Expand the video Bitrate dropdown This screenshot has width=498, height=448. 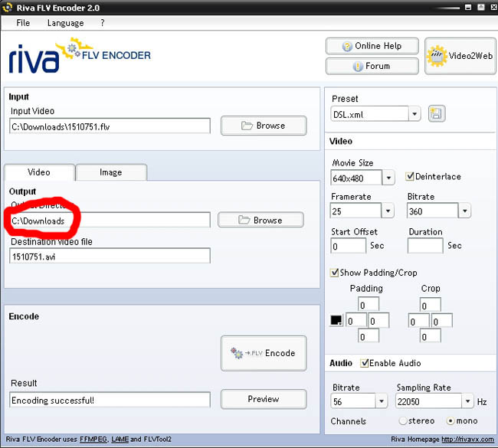coord(464,211)
